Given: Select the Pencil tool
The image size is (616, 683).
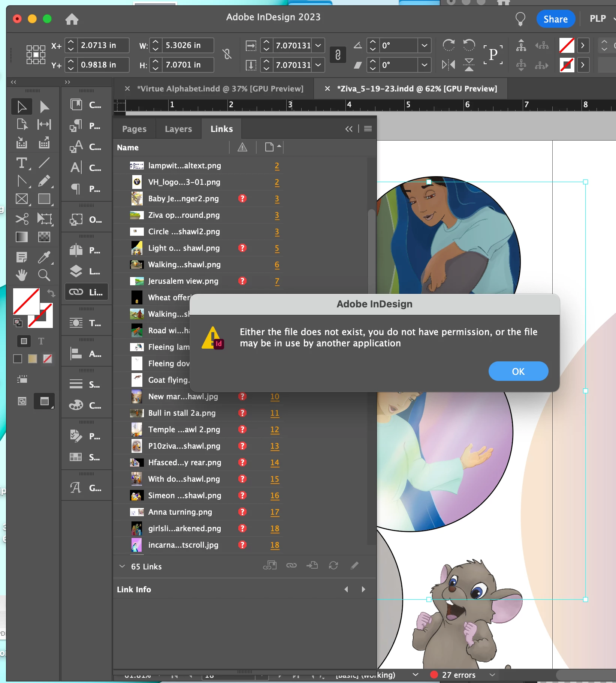Looking at the screenshot, I should [44, 181].
